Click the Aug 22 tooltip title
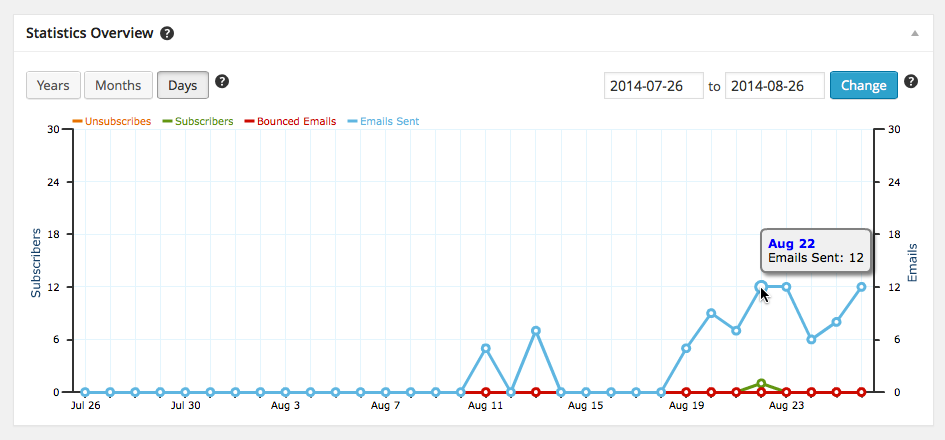 791,244
